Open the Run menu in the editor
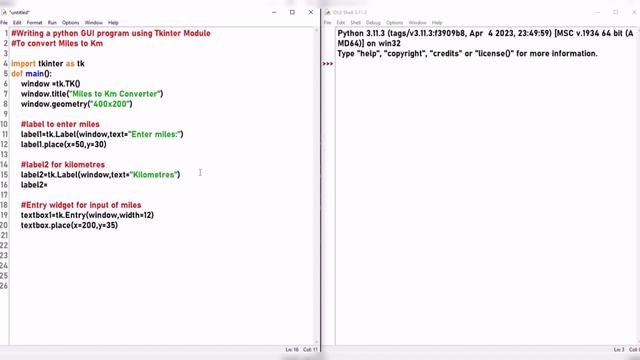This screenshot has width=640, height=360. coord(52,23)
